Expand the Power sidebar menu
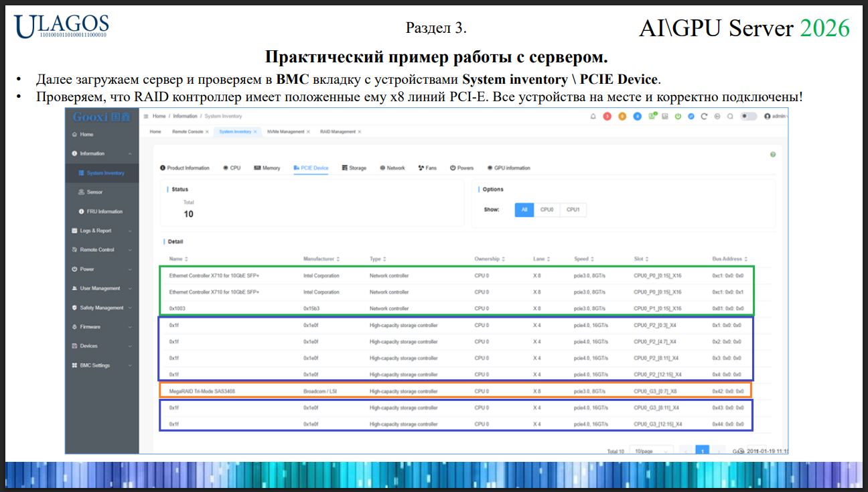The height and width of the screenshot is (492, 868). tap(102, 269)
